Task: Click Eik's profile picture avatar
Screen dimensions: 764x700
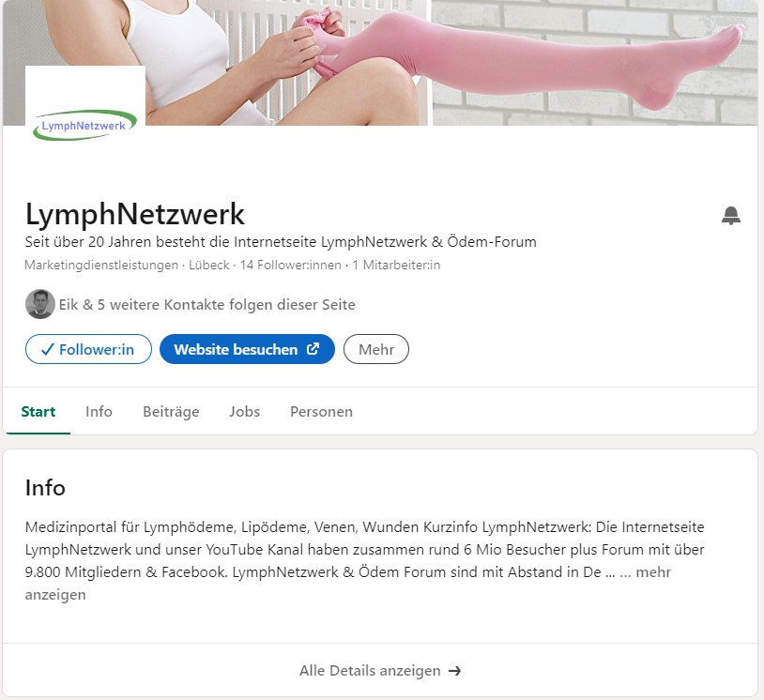Action: tap(40, 304)
